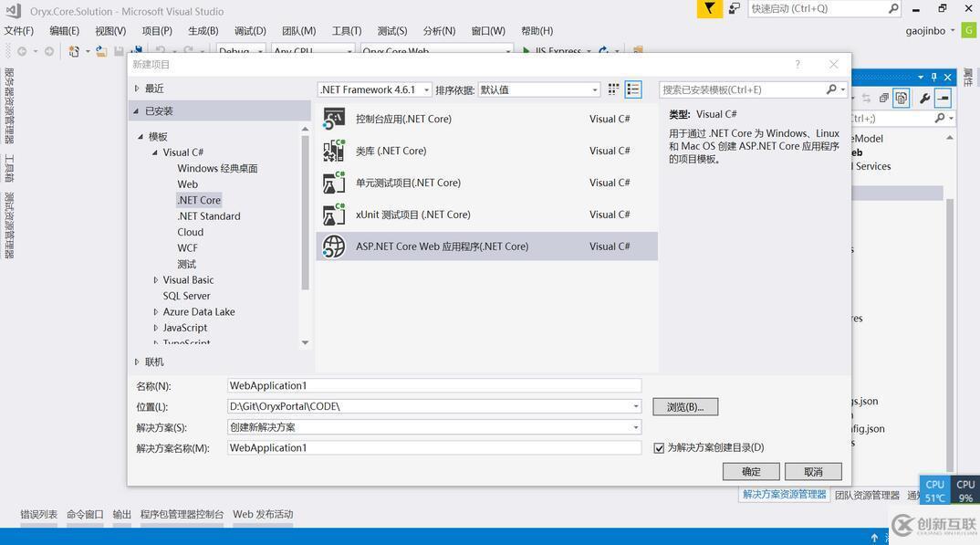The height and width of the screenshot is (545, 980).
Task: Click the large icons view button
Action: [x=613, y=89]
